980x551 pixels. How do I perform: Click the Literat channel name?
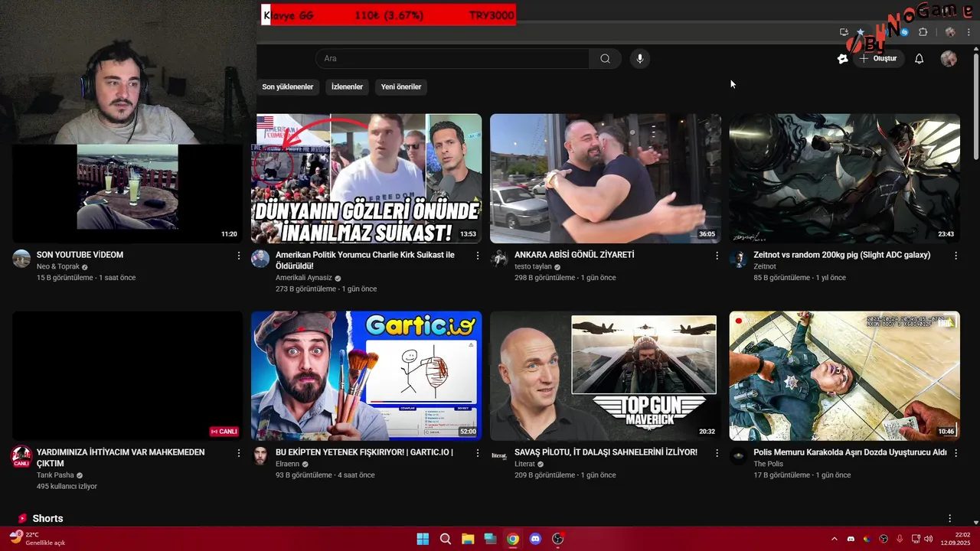(524, 465)
